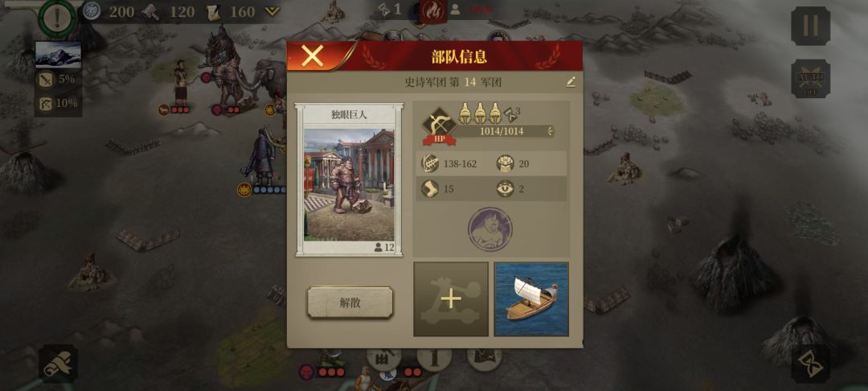
Task: Pause the game with the pause button
Action: pos(810,26)
